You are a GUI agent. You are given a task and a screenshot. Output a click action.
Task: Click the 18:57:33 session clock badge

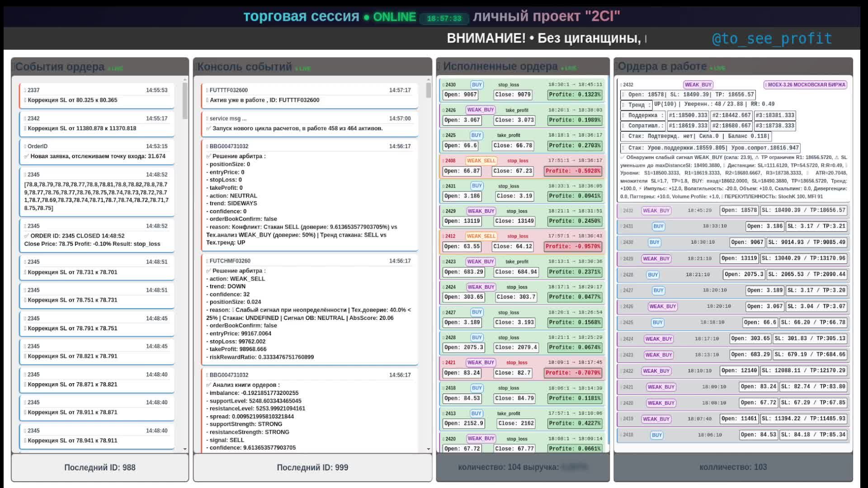pos(444,19)
